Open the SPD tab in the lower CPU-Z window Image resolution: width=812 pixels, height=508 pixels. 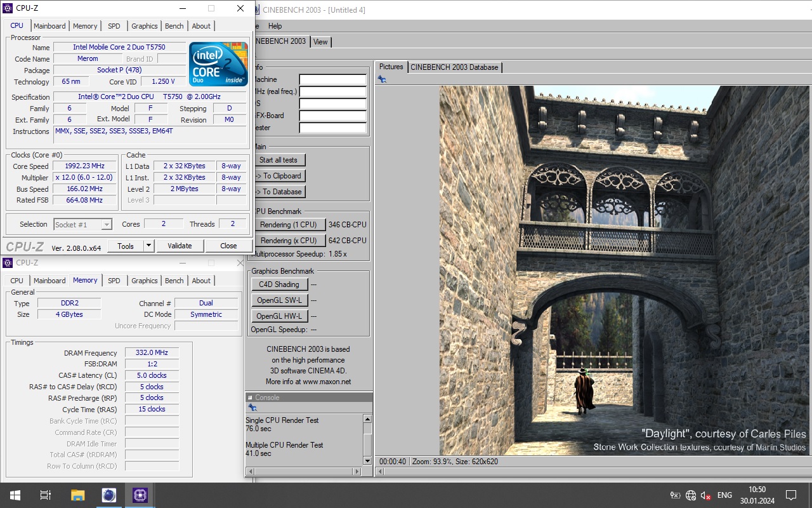click(114, 281)
